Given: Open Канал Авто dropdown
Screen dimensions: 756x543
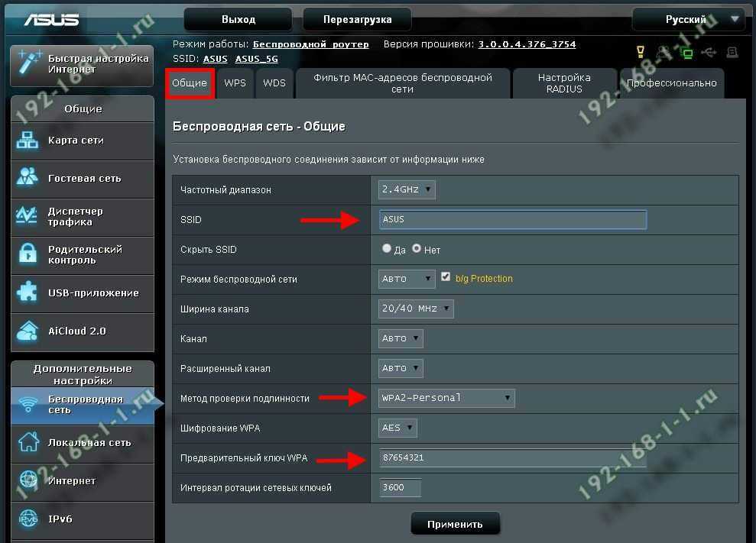Looking at the screenshot, I should [x=401, y=338].
